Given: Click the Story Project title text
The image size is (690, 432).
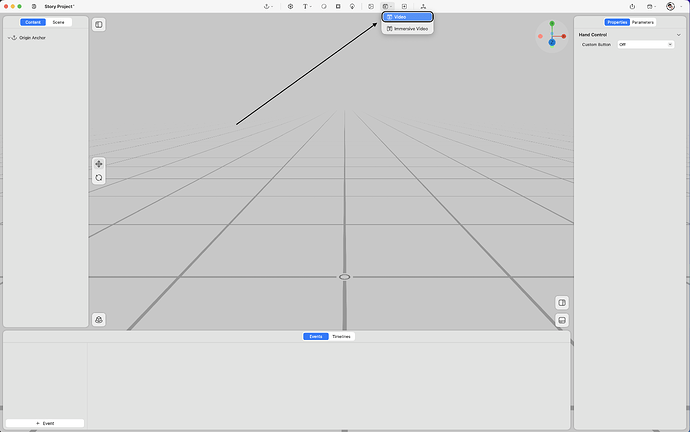Looking at the screenshot, I should (59, 7).
